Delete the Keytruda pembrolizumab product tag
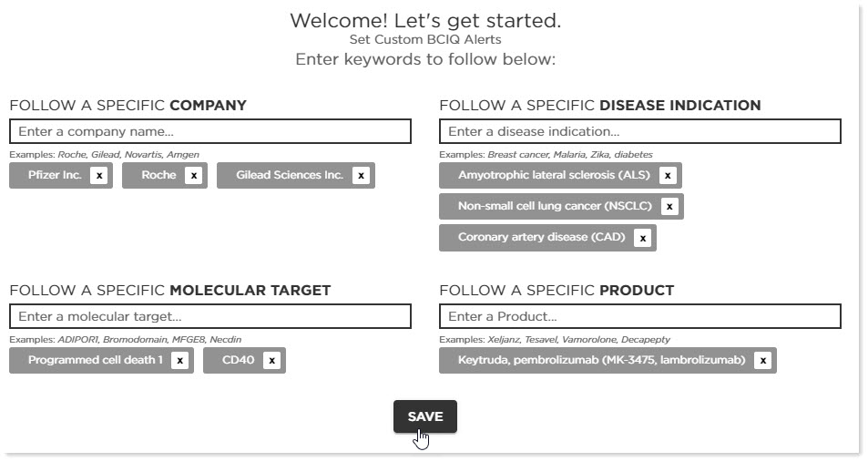868x462 pixels. pos(763,361)
